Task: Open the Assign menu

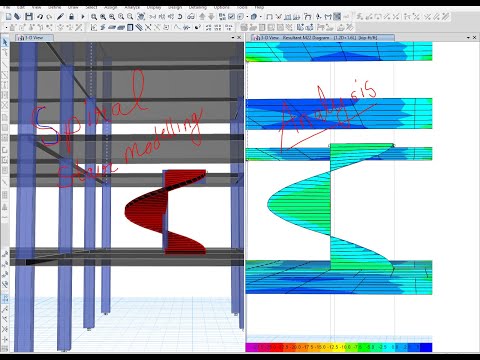Action: pos(110,7)
